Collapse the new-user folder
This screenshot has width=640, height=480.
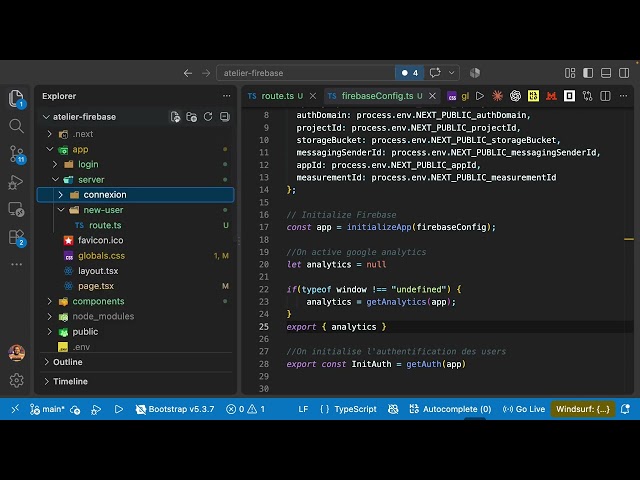click(61, 210)
